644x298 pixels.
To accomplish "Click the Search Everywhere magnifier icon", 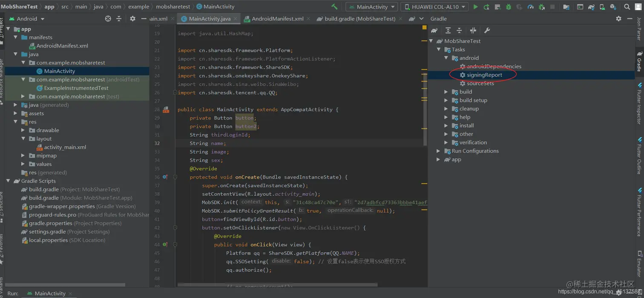I will [x=627, y=7].
